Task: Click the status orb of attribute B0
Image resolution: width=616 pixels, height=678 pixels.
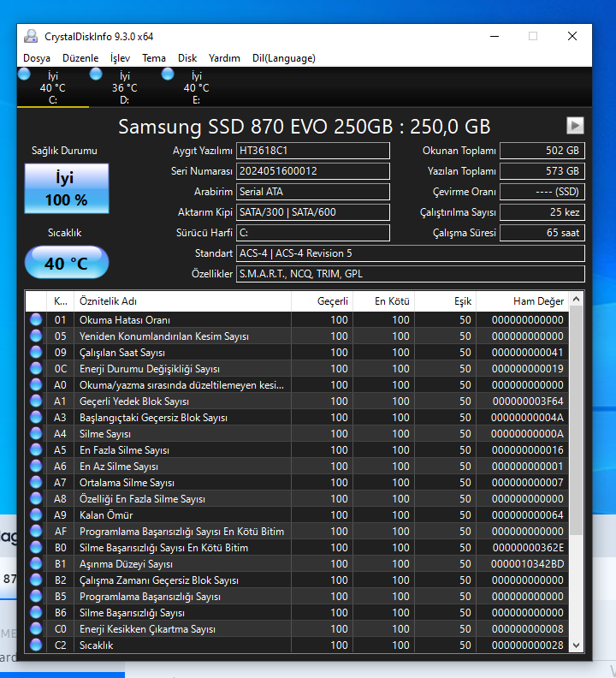Action: [36, 547]
